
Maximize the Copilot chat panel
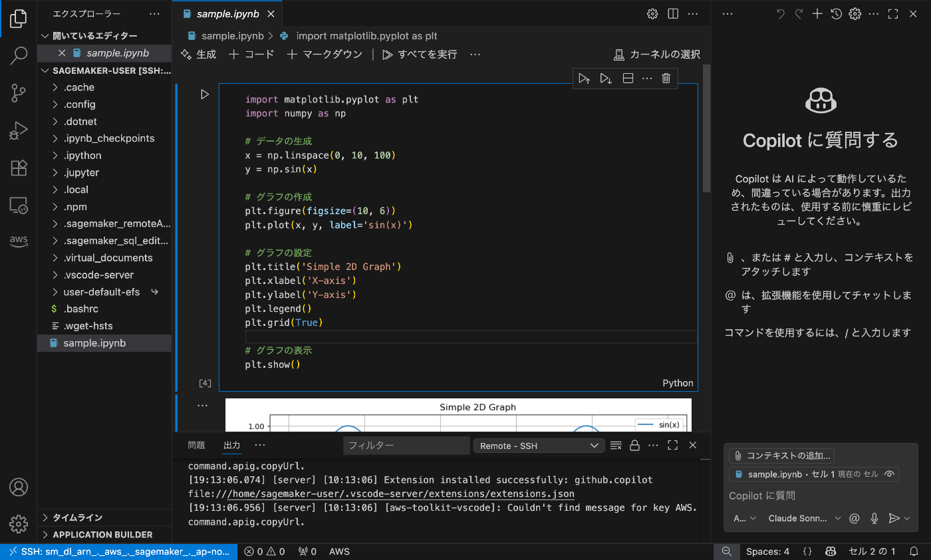coord(893,13)
